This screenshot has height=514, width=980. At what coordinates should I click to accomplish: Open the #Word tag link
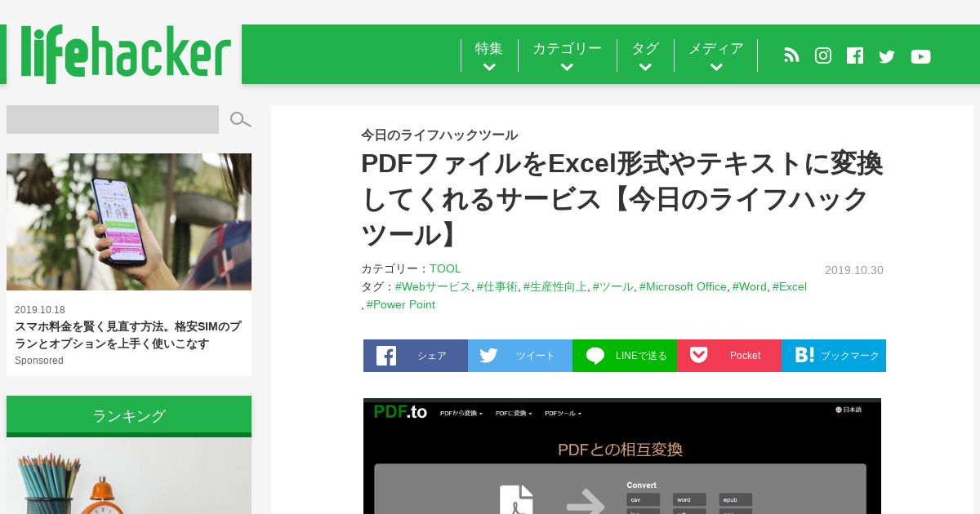point(750,286)
